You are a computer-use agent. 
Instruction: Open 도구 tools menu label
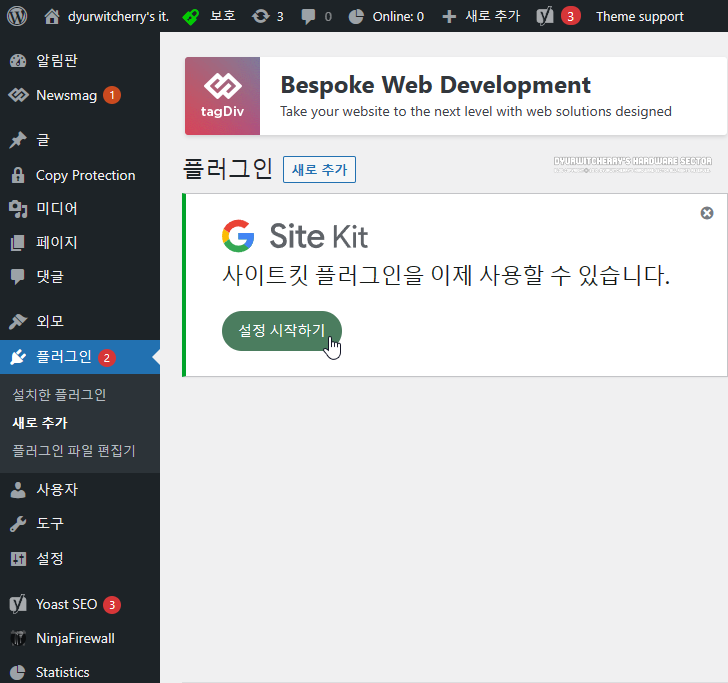coord(50,524)
